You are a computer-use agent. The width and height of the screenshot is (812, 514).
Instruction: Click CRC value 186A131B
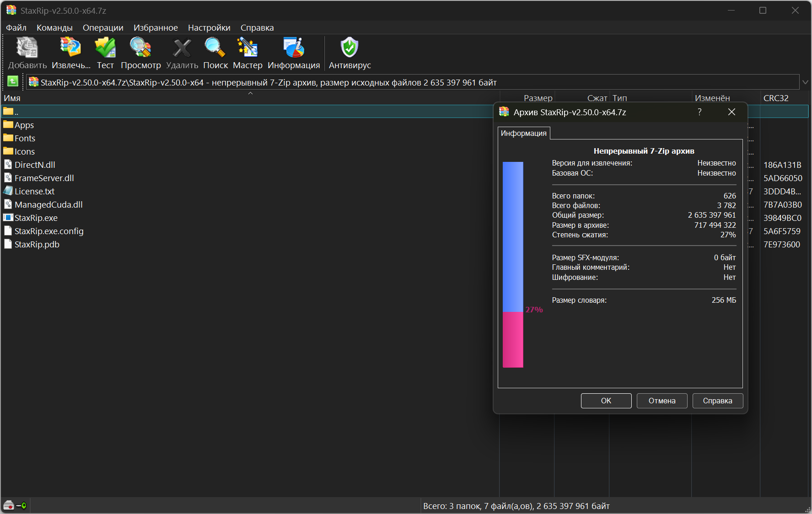point(782,165)
